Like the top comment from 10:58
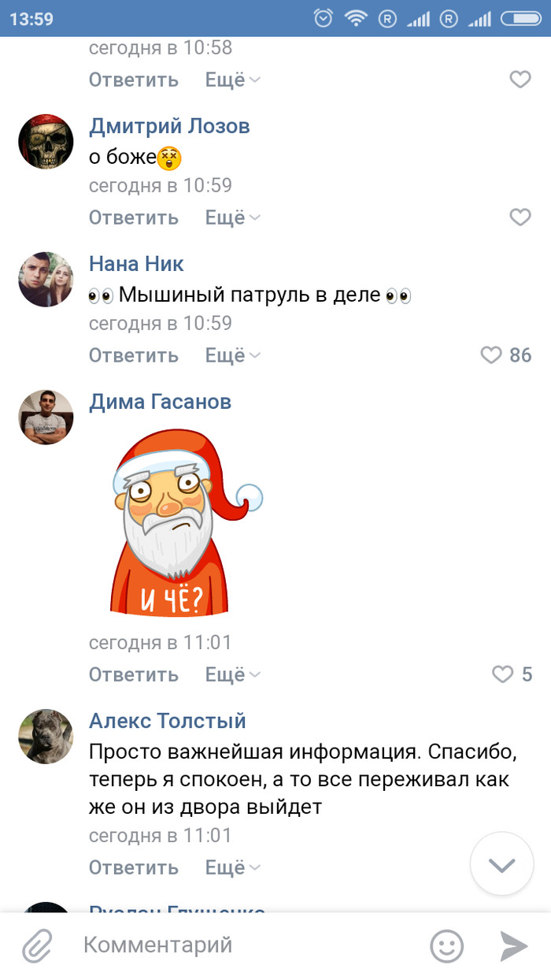The height and width of the screenshot is (980, 551). coord(520,79)
